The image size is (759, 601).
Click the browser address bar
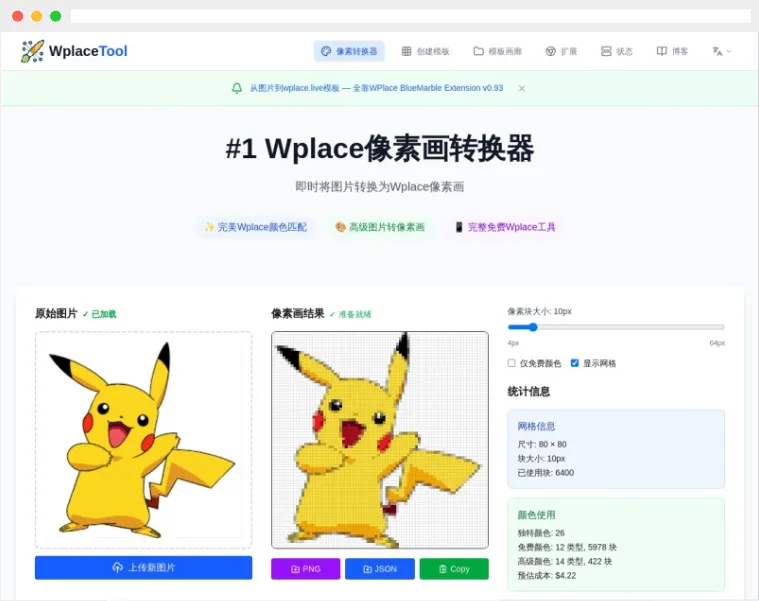410,16
